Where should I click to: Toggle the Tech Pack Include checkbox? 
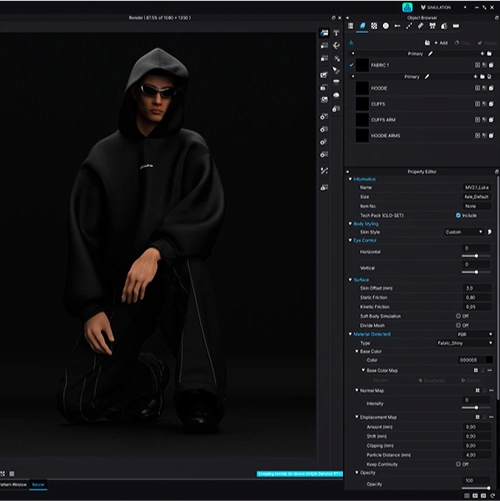tap(458, 215)
